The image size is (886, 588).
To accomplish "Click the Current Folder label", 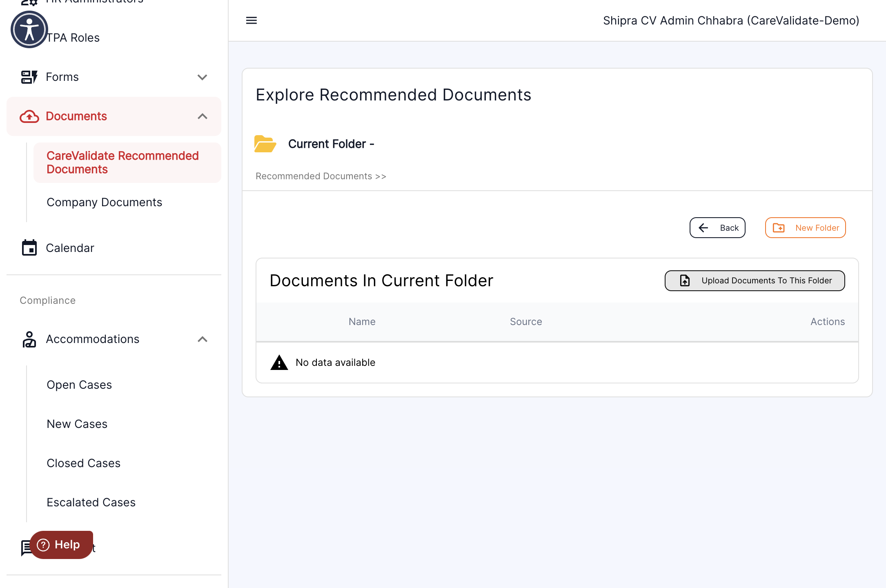I will (x=331, y=144).
